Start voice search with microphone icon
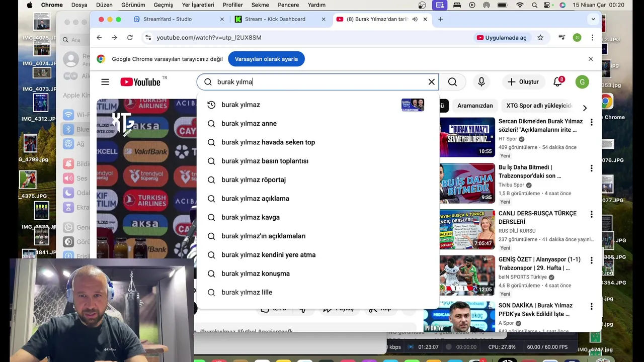Screen dimensions: 644x362 click(x=481, y=82)
